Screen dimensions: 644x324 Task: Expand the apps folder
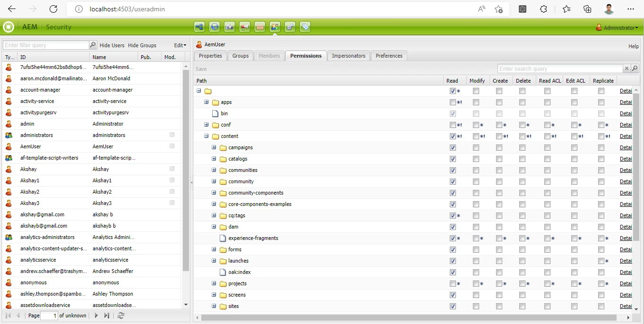click(x=206, y=102)
